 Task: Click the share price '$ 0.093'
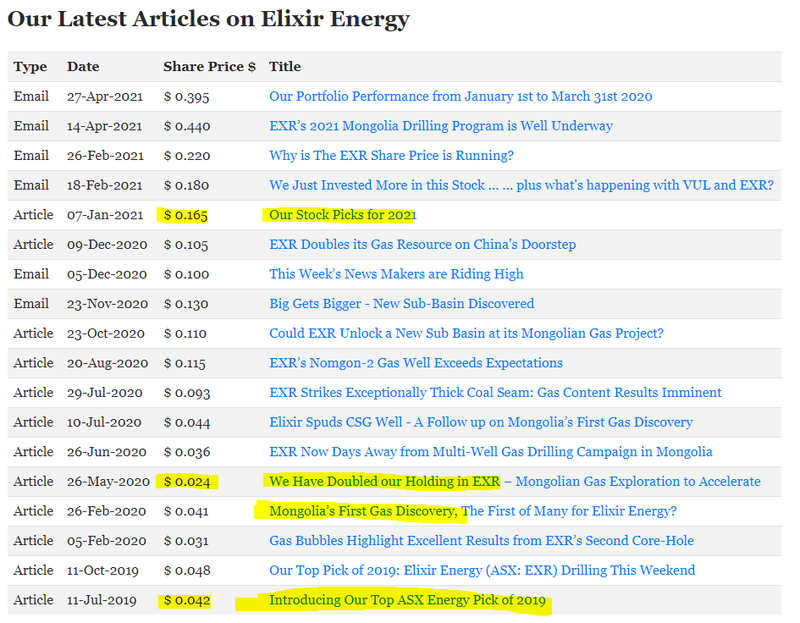click(187, 392)
